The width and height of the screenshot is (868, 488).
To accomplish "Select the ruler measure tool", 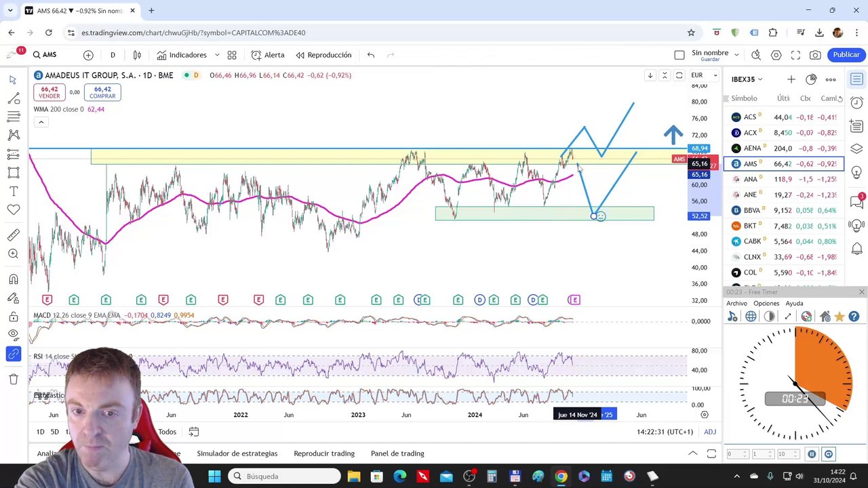I will click(13, 235).
